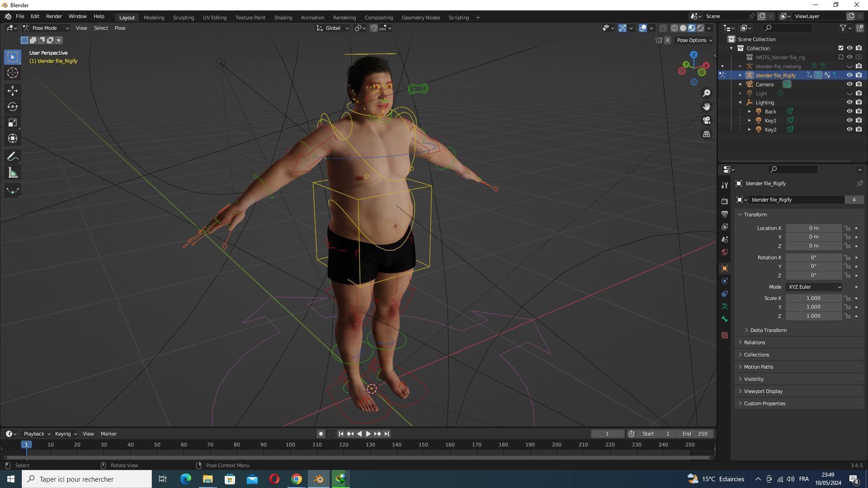Open the World properties tab
The image size is (868, 488).
point(725,252)
